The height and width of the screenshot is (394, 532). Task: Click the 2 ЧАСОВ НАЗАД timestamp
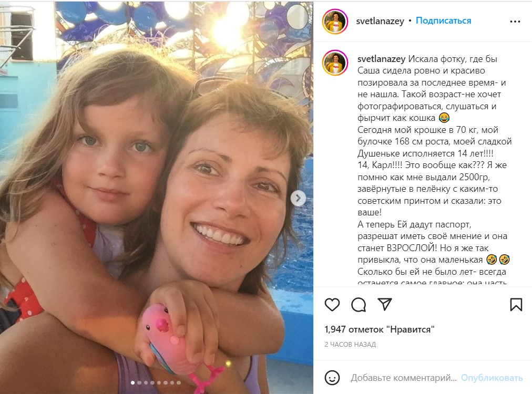coord(350,345)
